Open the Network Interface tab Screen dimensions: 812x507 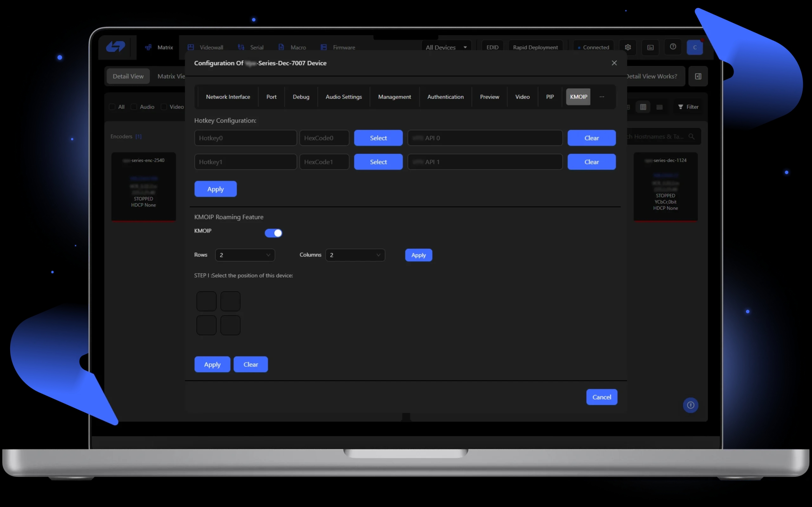[x=228, y=97]
